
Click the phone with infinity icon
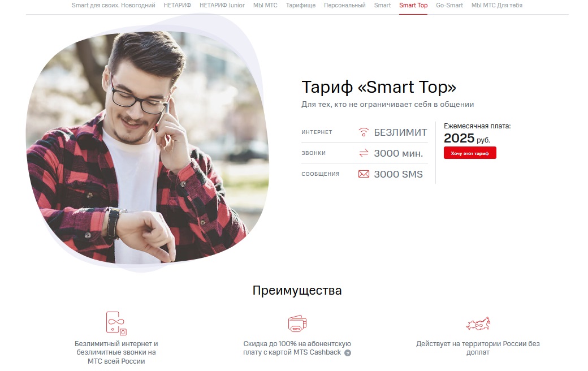pos(116,323)
